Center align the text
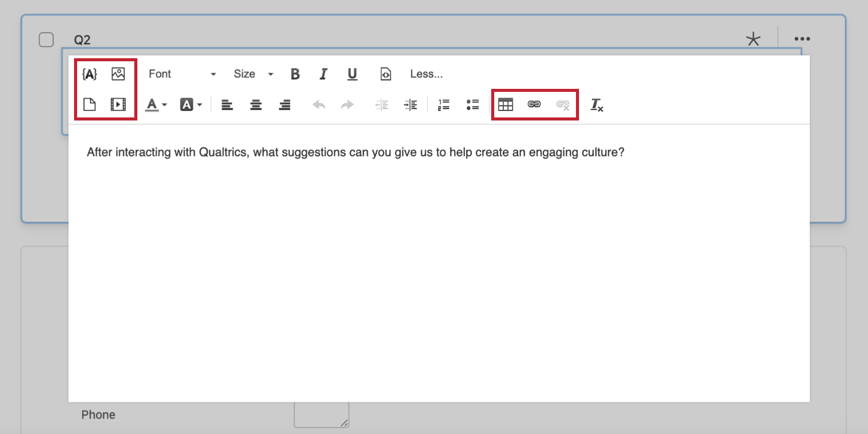 256,105
